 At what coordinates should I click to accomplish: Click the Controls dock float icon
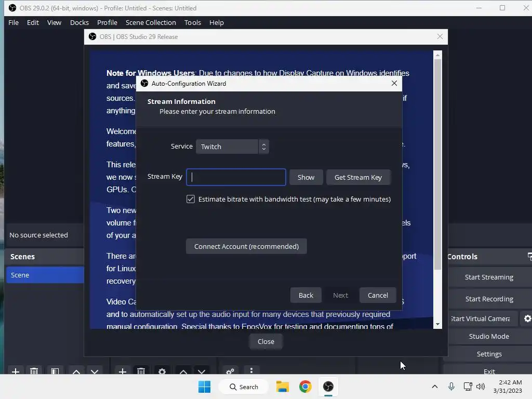point(529,257)
